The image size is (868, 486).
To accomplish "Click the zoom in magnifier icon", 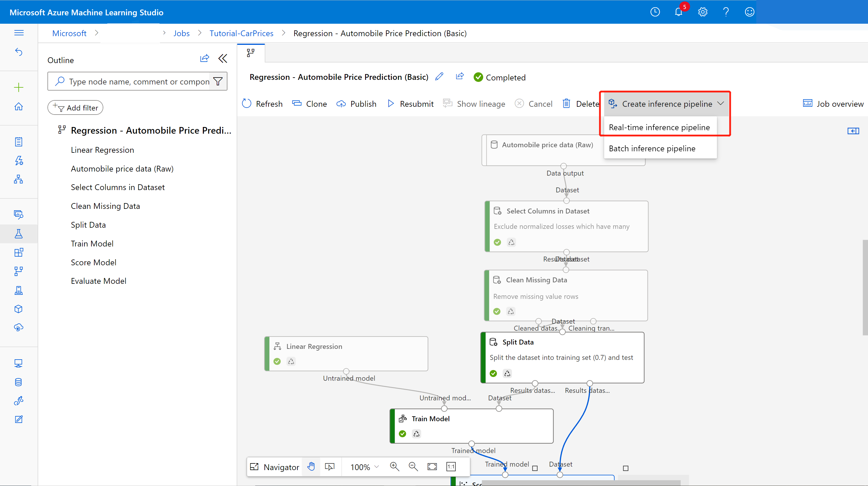I will coord(394,466).
